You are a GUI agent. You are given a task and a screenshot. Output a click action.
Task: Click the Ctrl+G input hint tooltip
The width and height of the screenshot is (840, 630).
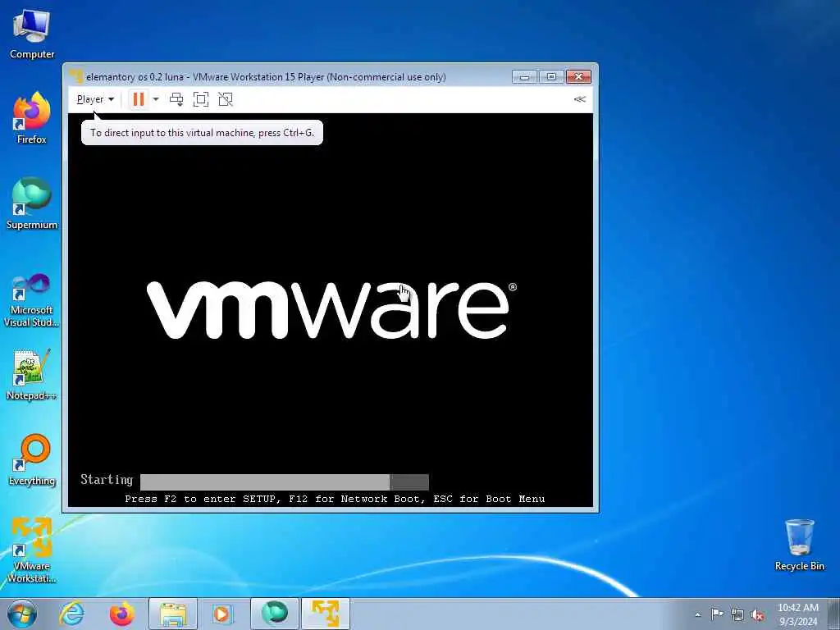click(x=202, y=132)
